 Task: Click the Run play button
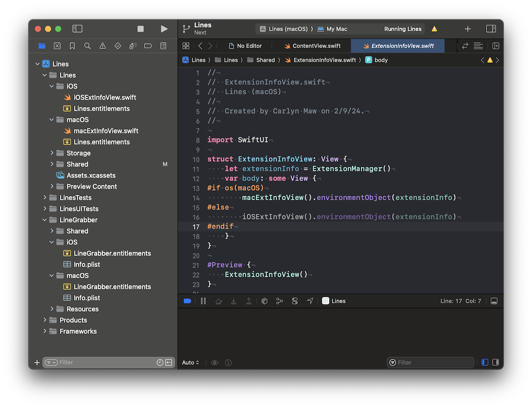tap(164, 29)
